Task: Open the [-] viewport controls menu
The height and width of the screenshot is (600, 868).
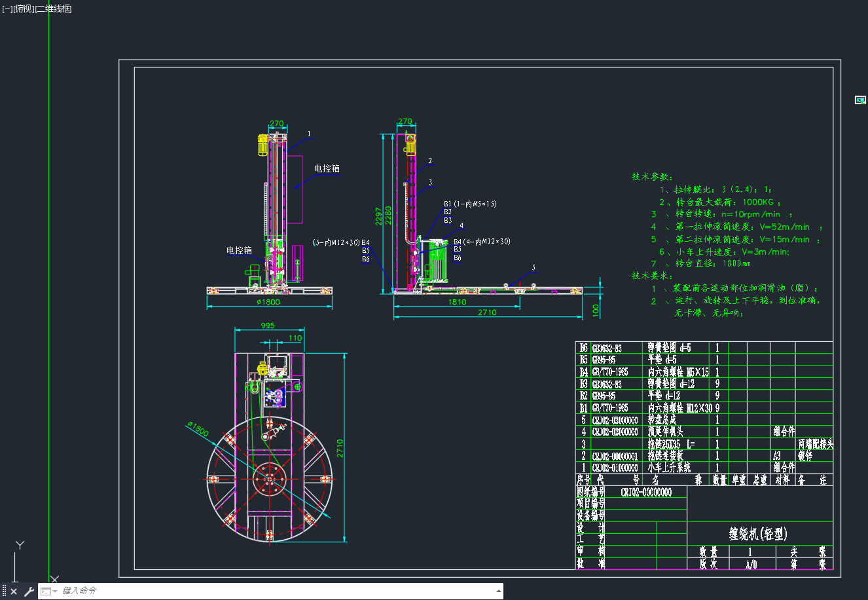Action: click(7, 9)
